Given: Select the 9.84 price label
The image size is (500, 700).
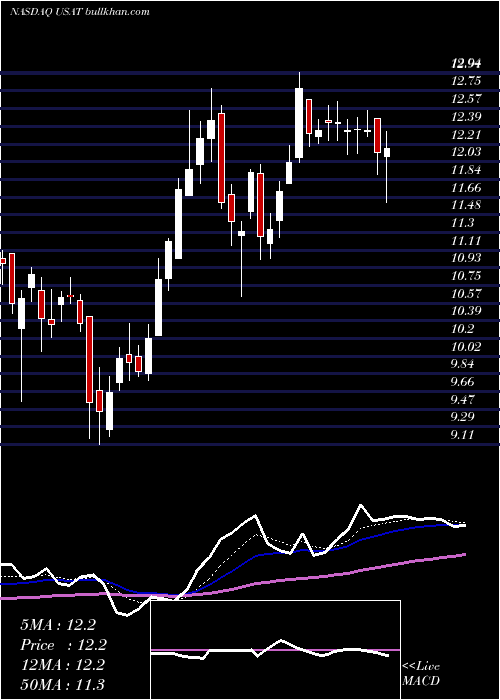Looking at the screenshot, I should pyautogui.click(x=462, y=364).
